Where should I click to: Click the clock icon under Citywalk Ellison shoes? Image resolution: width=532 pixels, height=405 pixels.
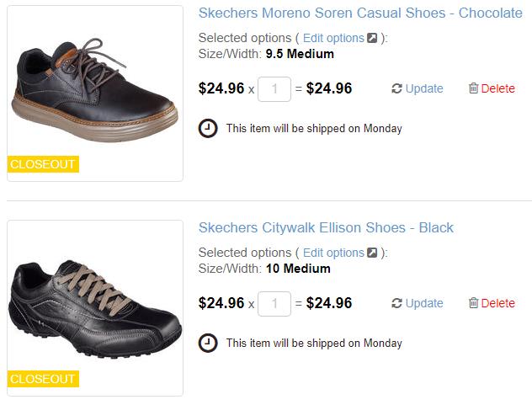point(207,343)
